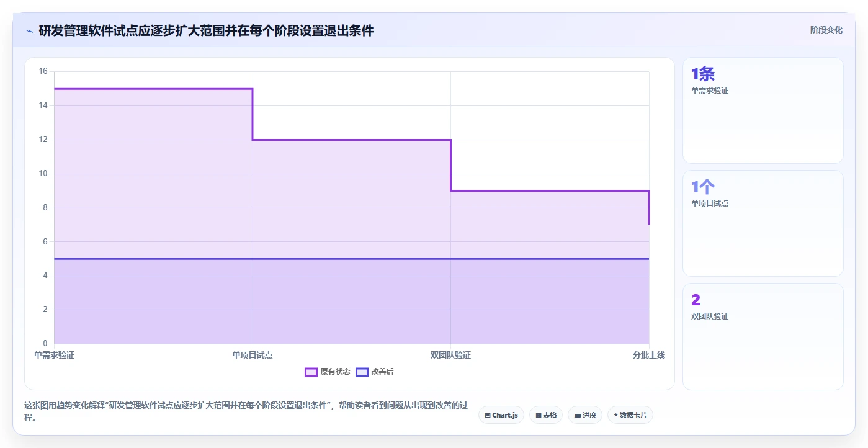The height and width of the screenshot is (448, 868).
Task: Click the y-axis value 16
Action: pyautogui.click(x=43, y=71)
